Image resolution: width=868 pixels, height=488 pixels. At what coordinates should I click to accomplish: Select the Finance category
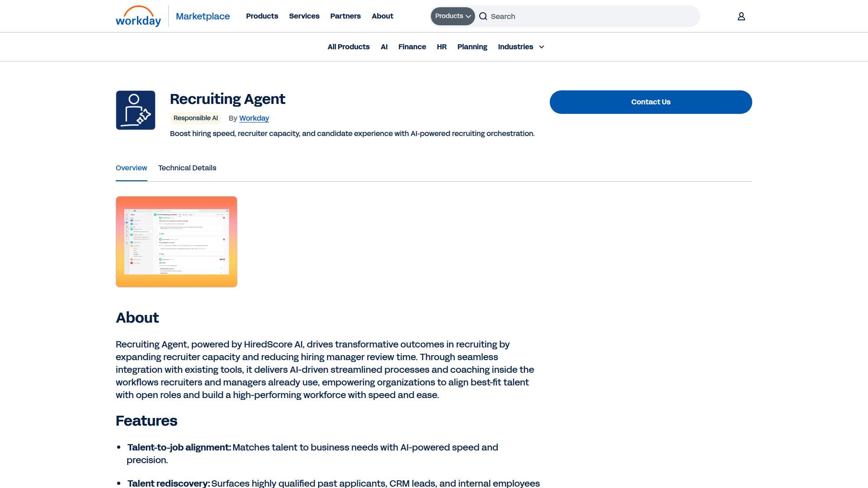click(412, 47)
